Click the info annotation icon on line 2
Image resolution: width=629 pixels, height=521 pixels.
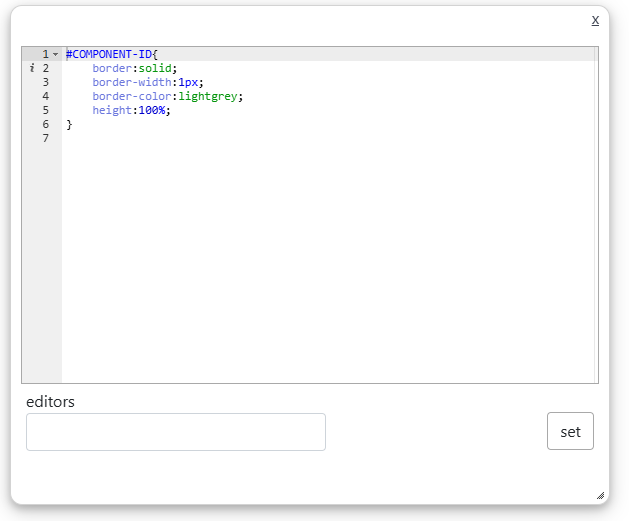coord(32,68)
